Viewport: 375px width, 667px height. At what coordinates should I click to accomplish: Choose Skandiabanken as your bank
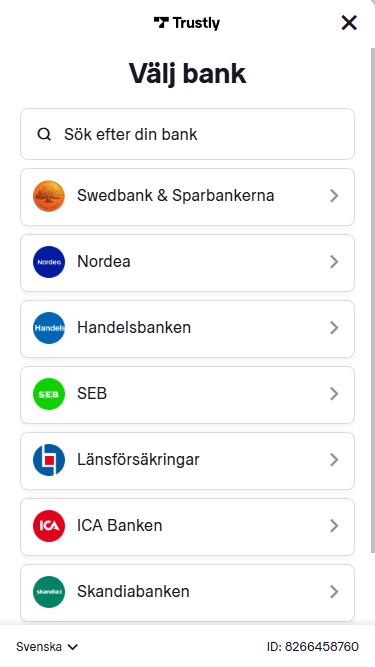coord(188,593)
